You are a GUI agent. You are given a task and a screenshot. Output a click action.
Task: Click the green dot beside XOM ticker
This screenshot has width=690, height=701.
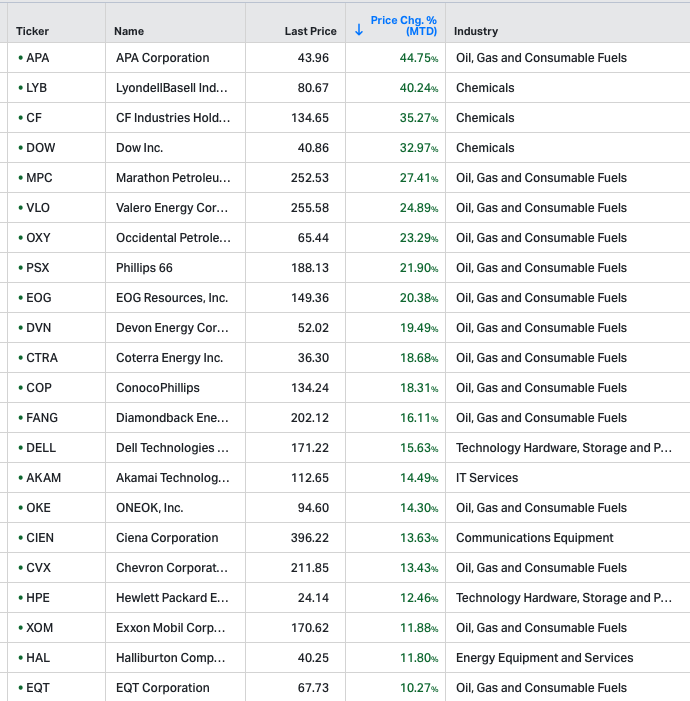(x=20, y=628)
